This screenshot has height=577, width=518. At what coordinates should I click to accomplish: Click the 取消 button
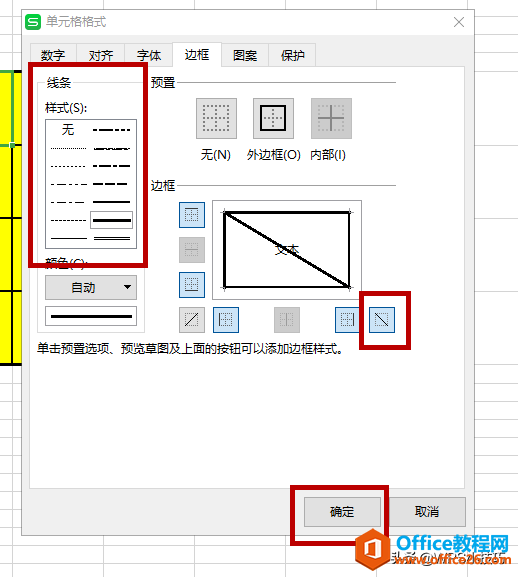(x=427, y=511)
